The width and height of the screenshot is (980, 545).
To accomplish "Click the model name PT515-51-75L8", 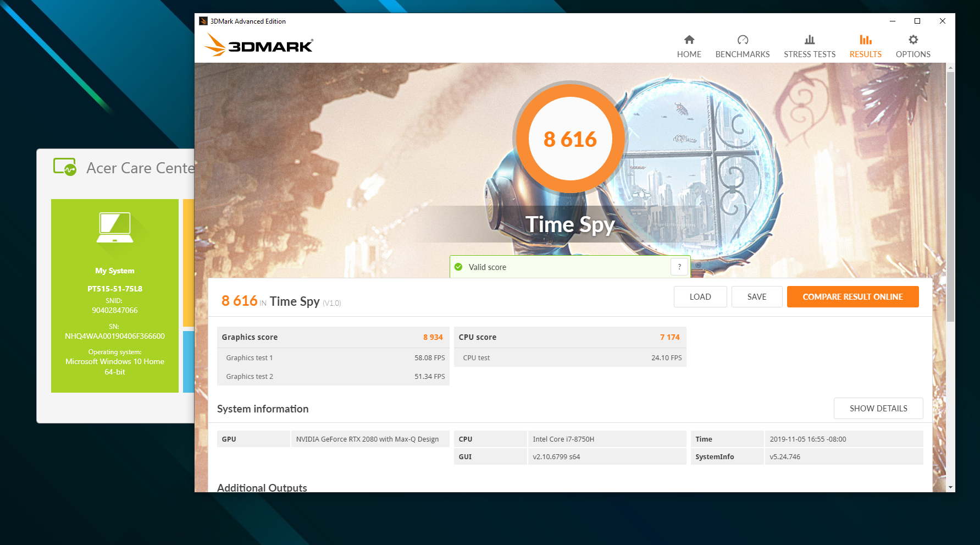I will tap(115, 289).
